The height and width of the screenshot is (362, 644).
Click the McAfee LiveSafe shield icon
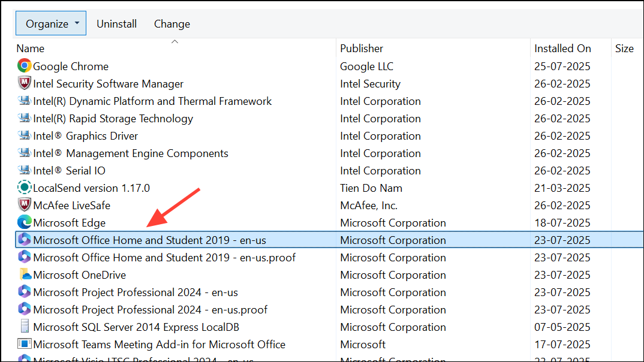24,205
